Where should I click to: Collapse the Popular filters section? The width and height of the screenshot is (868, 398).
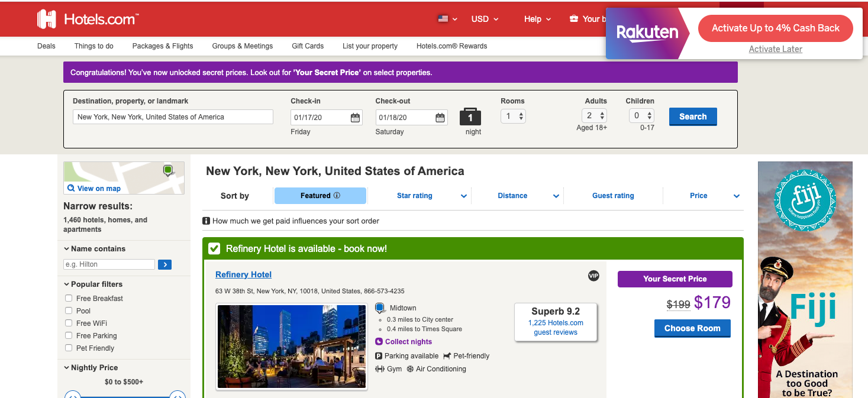coord(66,284)
